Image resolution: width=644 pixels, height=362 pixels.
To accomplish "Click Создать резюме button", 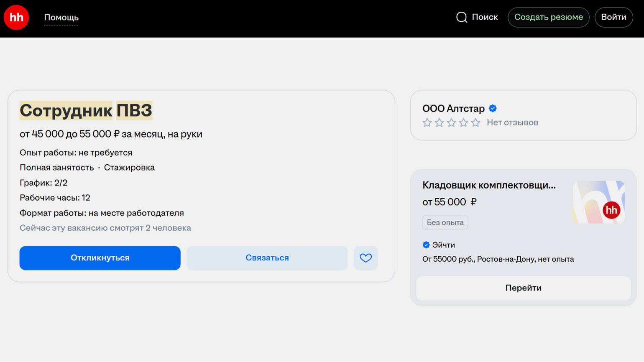I will coord(548,17).
